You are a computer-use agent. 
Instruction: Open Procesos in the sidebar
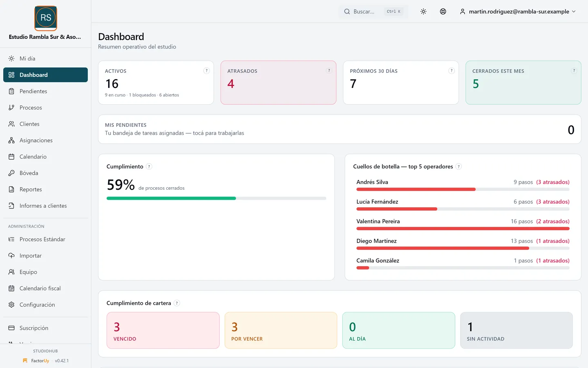pyautogui.click(x=45, y=108)
